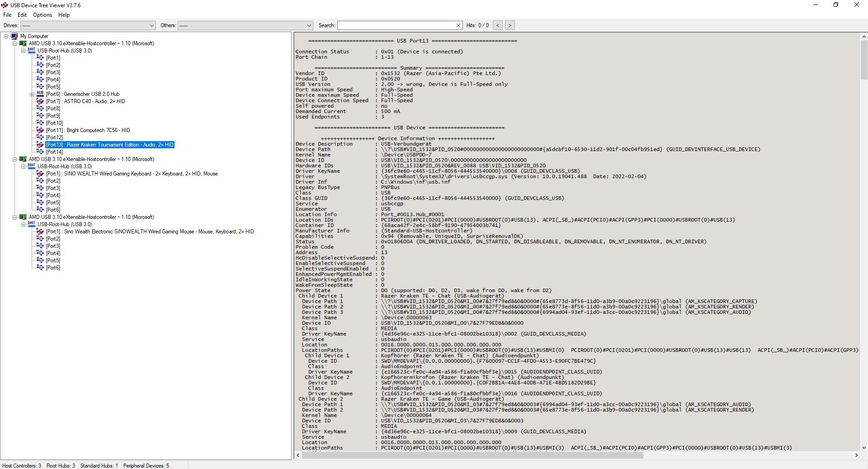Click the ASTRO C40 device icon
This screenshot has width=868, height=469.
pos(40,101)
